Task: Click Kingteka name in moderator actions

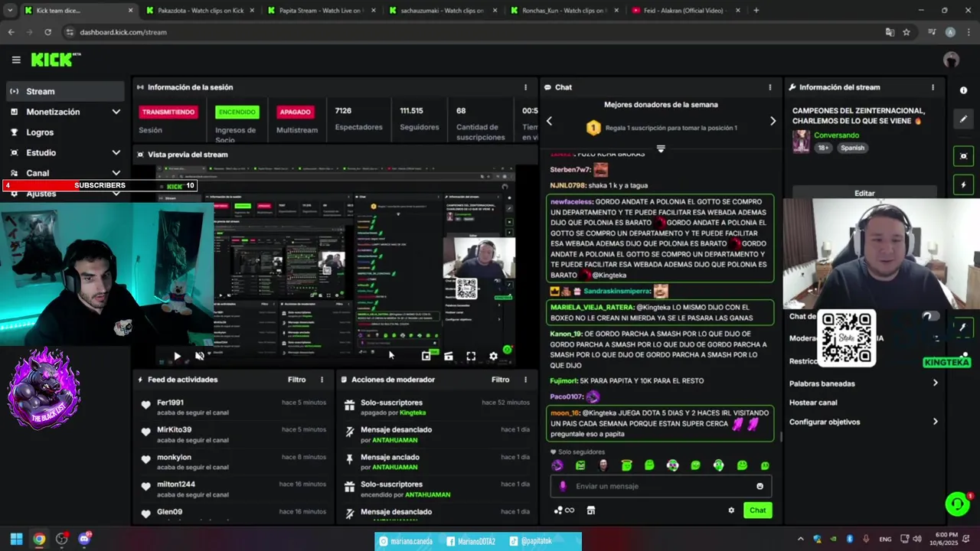Action: click(x=413, y=412)
